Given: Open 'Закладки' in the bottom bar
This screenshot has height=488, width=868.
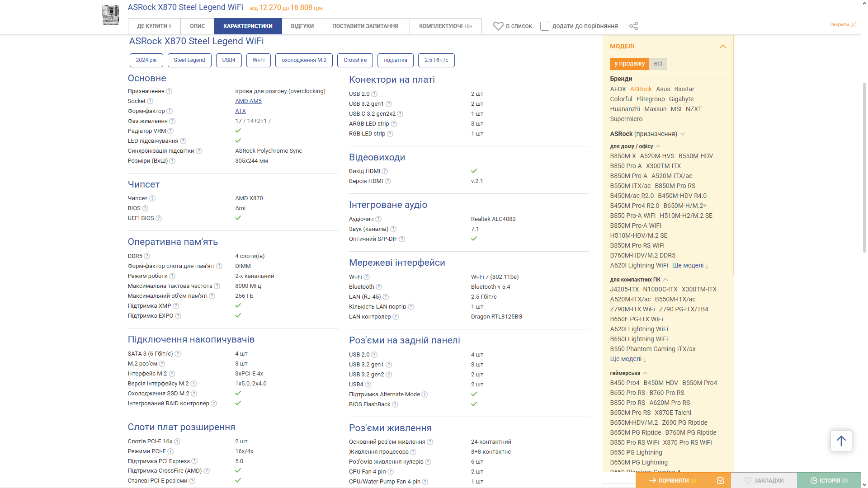Looking at the screenshot, I should [764, 480].
